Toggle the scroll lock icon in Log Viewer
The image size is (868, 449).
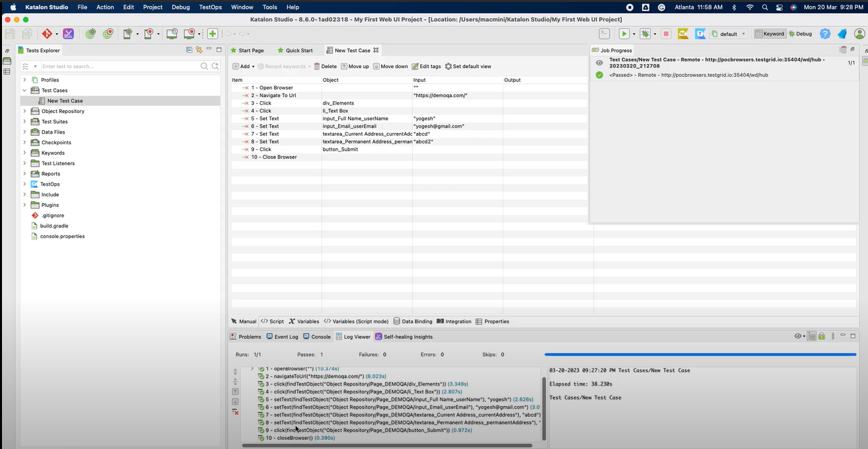(822, 337)
